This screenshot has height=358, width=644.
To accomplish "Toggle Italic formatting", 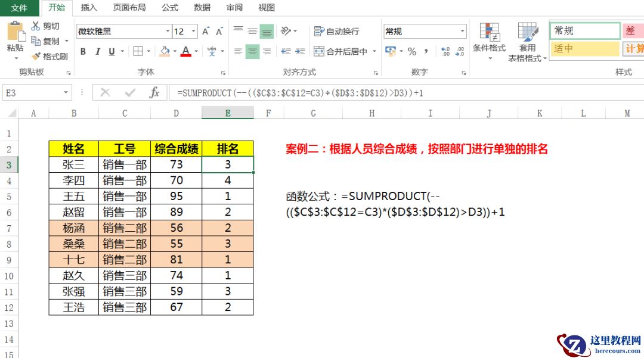I will (98, 51).
